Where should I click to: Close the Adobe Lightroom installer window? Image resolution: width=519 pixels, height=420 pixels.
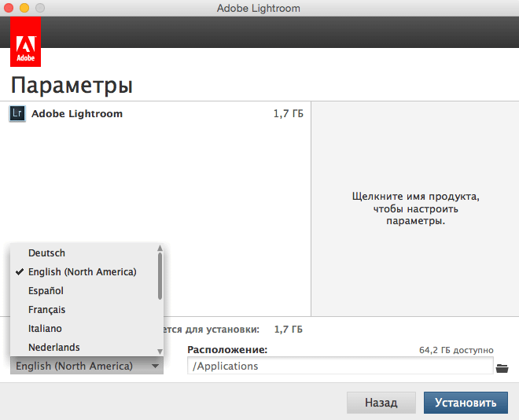9,8
